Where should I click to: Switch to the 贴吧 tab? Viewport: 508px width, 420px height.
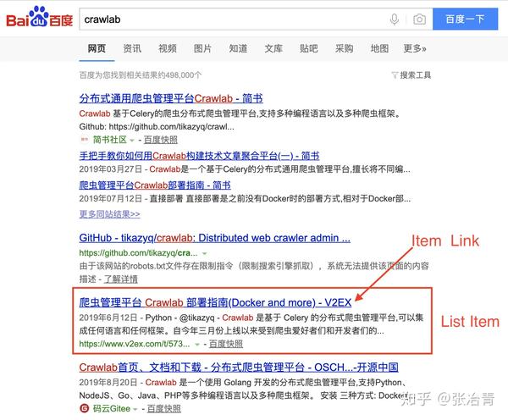309,48
